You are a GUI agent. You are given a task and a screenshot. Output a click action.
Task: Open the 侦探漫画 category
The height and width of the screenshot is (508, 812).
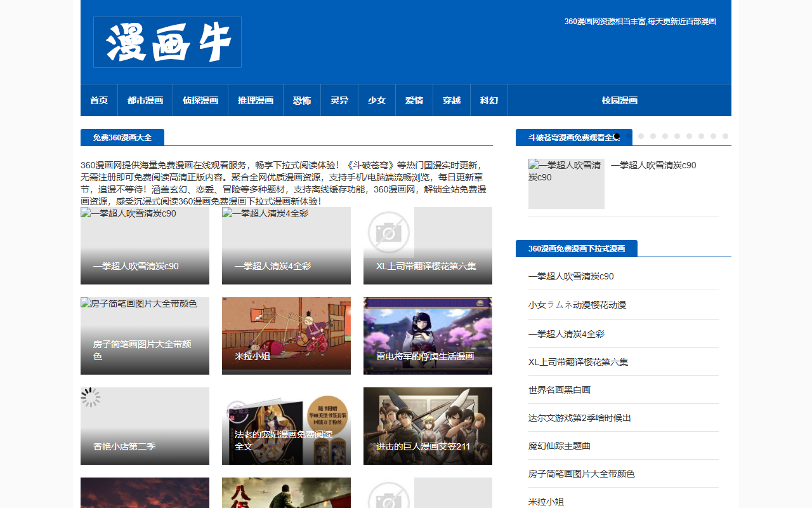pyautogui.click(x=200, y=100)
